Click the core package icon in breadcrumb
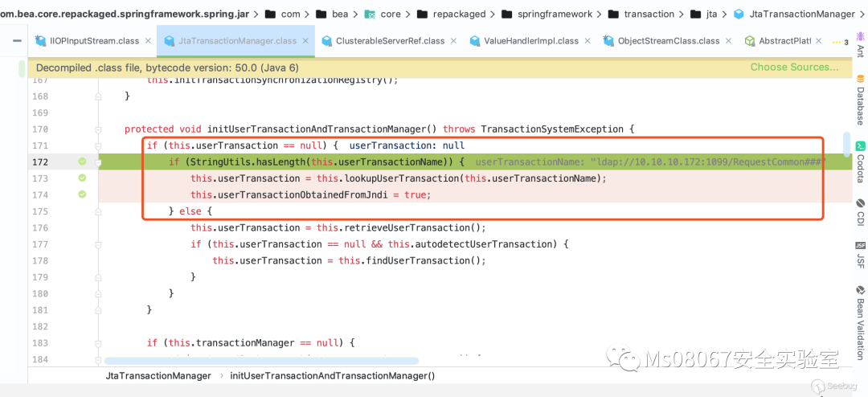Screen dimensions: 868x397 (x=370, y=14)
